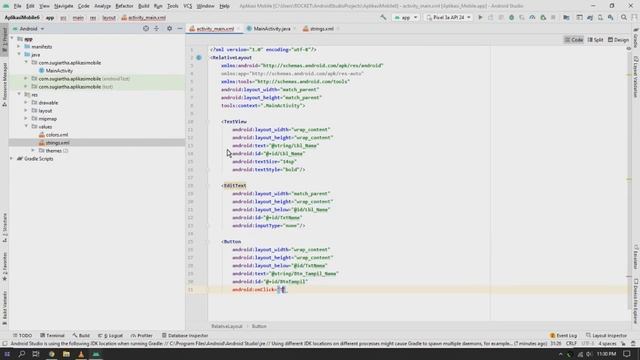Select MainActivity in project tree
The width and height of the screenshot is (640, 360).
59,71
